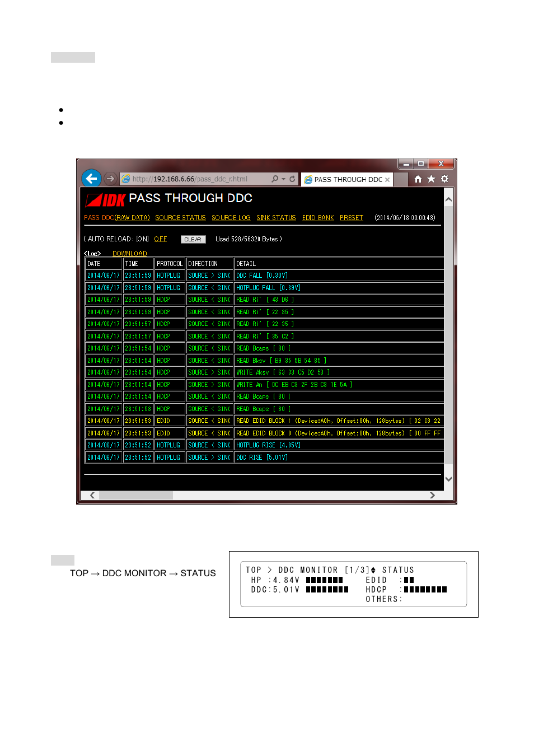Refresh the page with the reload icon
Screen dimensions: 534x756
292,179
